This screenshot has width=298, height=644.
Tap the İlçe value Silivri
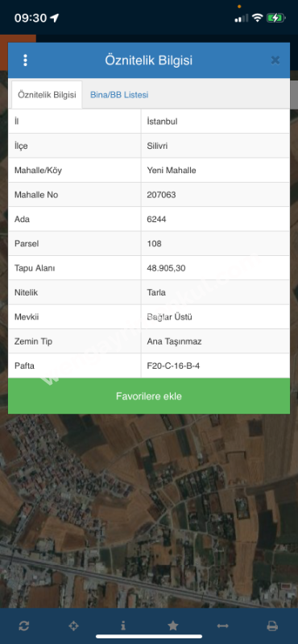[157, 146]
